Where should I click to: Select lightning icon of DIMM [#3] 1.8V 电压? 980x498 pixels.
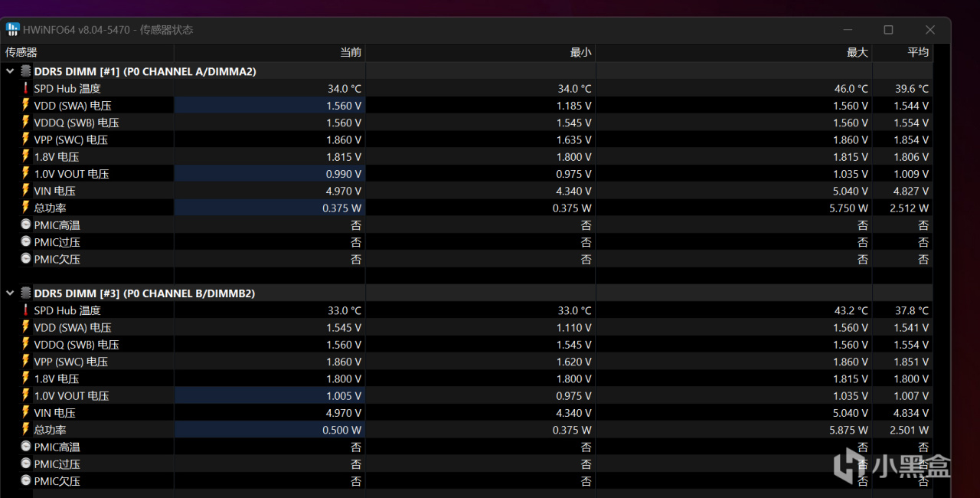coord(26,378)
